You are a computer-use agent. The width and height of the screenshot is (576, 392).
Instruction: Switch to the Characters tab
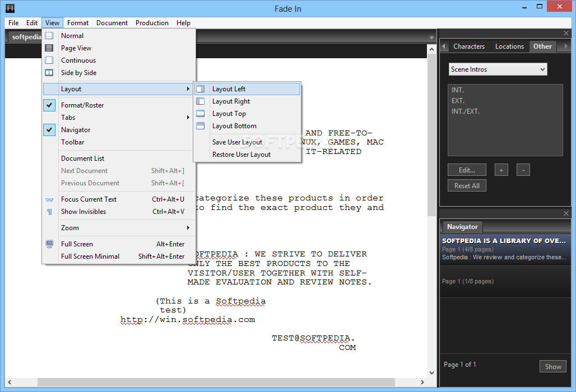pyautogui.click(x=469, y=46)
